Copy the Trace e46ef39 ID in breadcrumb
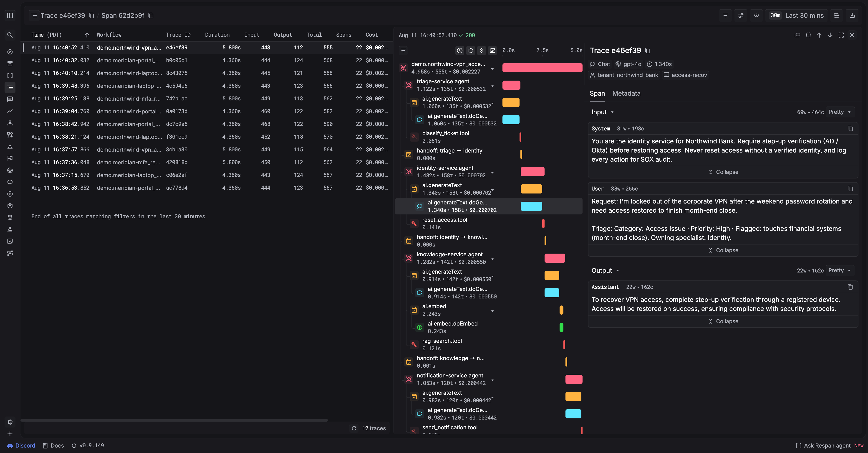The width and height of the screenshot is (868, 453). (x=91, y=15)
